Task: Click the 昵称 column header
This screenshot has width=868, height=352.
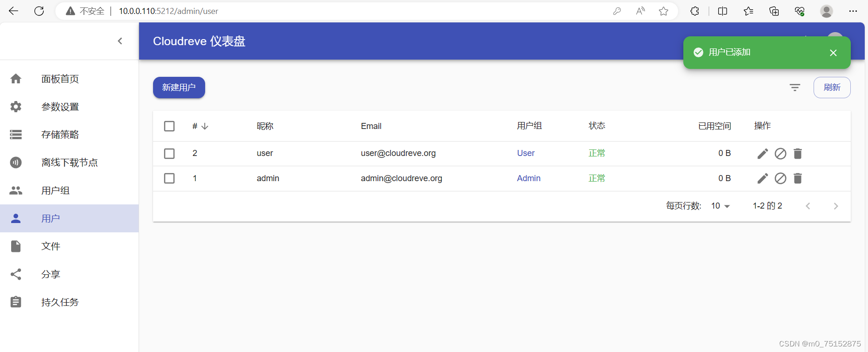Action: (x=265, y=126)
